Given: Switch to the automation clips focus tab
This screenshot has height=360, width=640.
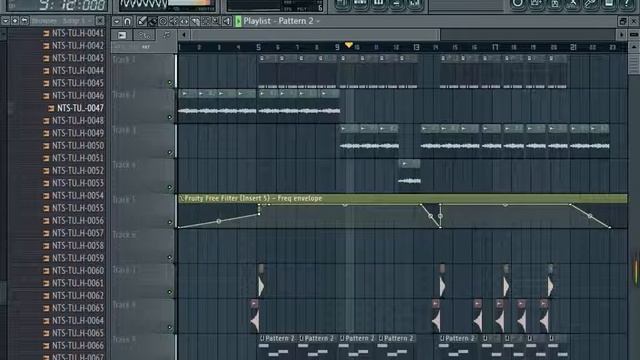Looking at the screenshot, I should point(144,35).
